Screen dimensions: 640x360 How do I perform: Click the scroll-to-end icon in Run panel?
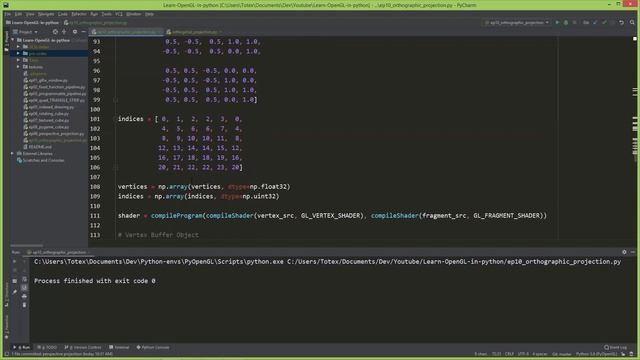coord(24,288)
